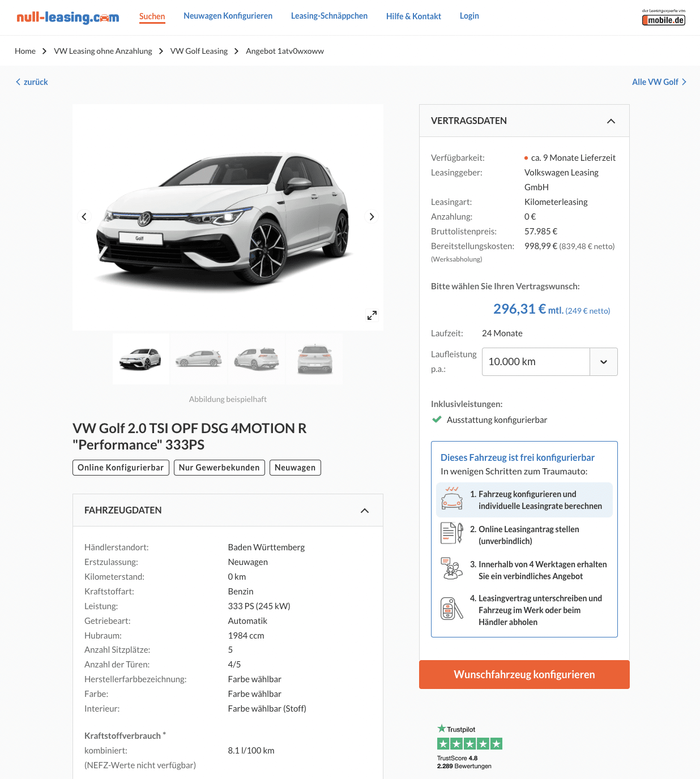The height and width of the screenshot is (779, 700).
Task: Click the 24 Monate Laufzeit value
Action: pos(502,333)
